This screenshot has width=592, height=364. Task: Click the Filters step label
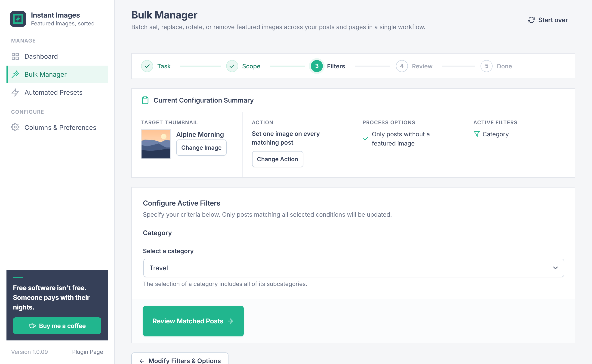(x=336, y=66)
